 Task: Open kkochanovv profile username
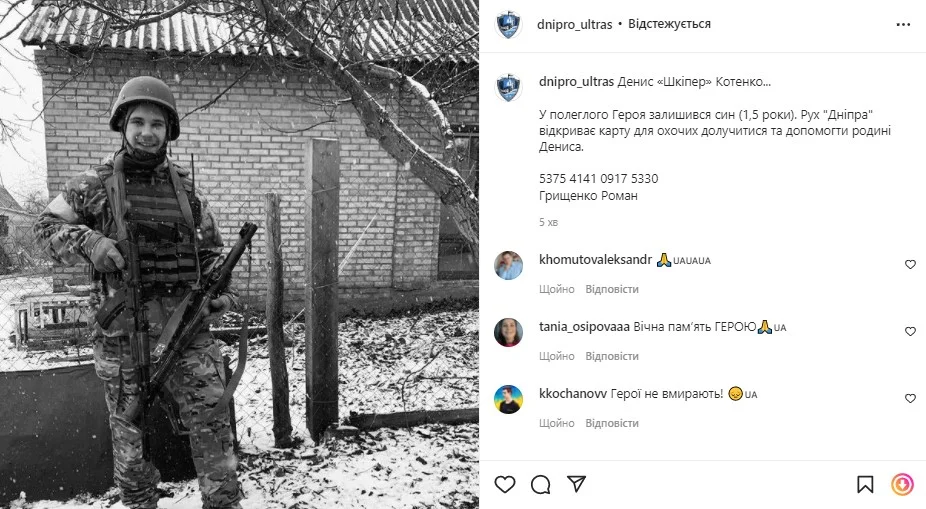[573, 393]
